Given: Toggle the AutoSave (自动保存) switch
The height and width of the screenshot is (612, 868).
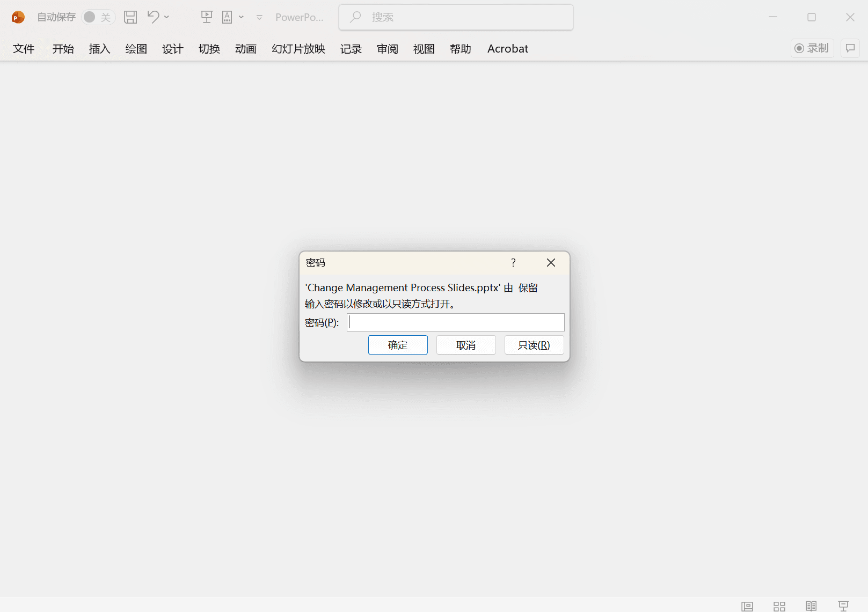Looking at the screenshot, I should pos(98,17).
